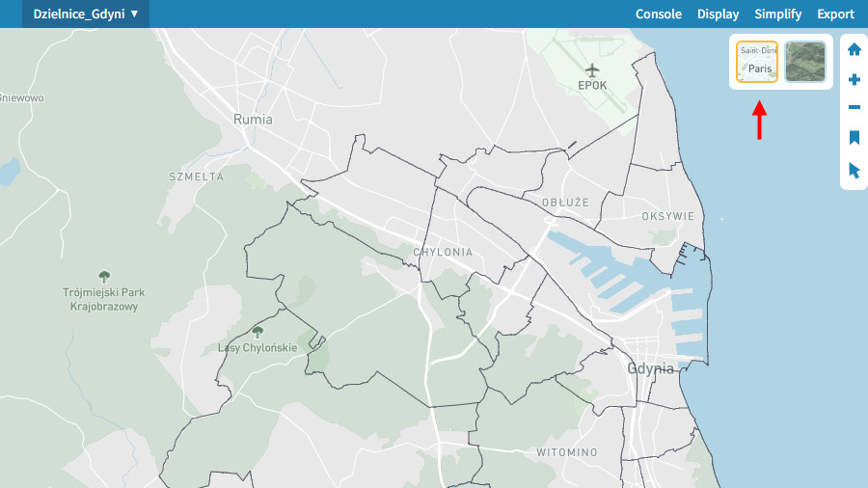Toggle the satellite imagery basemap thumbnail
Viewport: 868px width, 488px height.
[x=804, y=62]
